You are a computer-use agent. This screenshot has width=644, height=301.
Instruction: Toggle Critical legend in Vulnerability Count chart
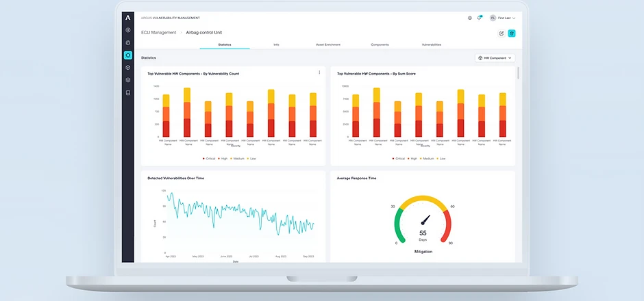tap(209, 158)
